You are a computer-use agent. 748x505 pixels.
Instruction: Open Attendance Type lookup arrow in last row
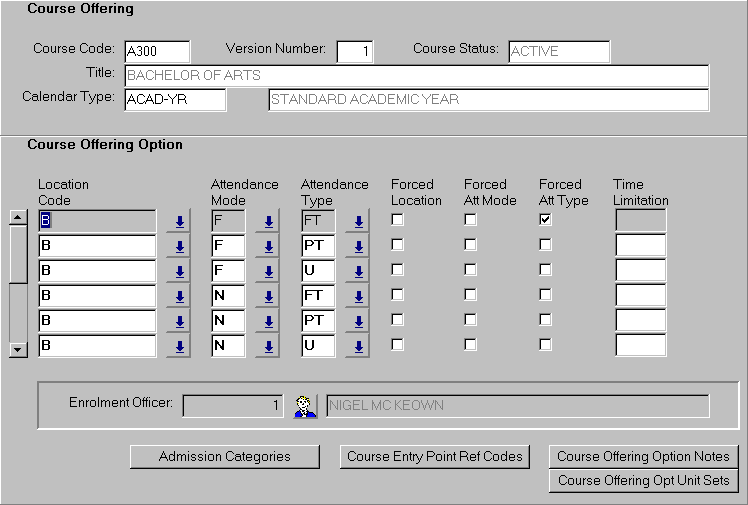coord(357,346)
